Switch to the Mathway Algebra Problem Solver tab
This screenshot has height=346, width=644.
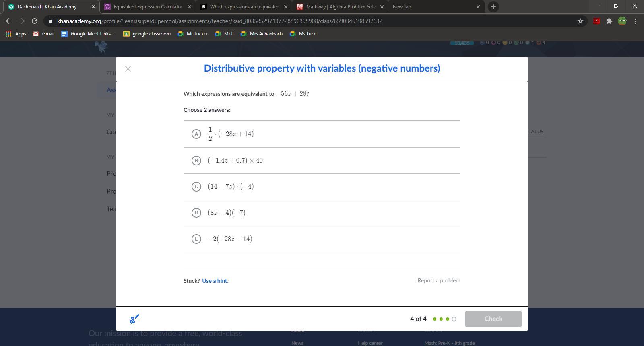(341, 7)
